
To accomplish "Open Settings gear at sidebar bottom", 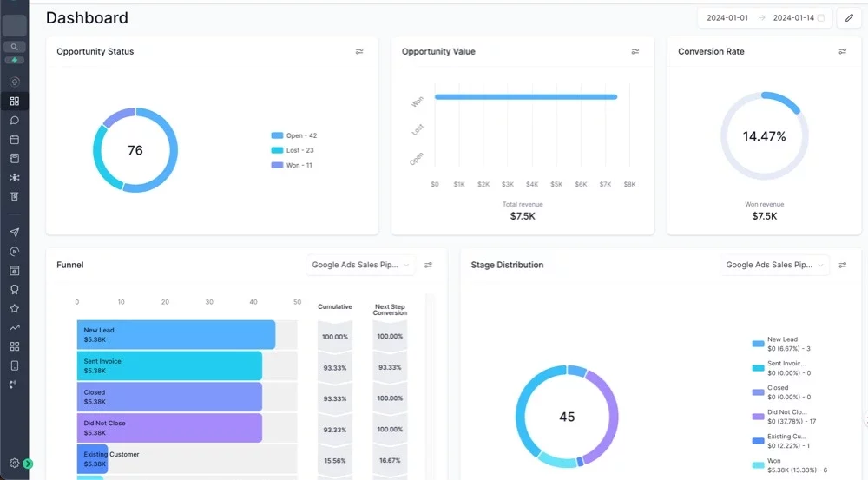I will [15, 464].
